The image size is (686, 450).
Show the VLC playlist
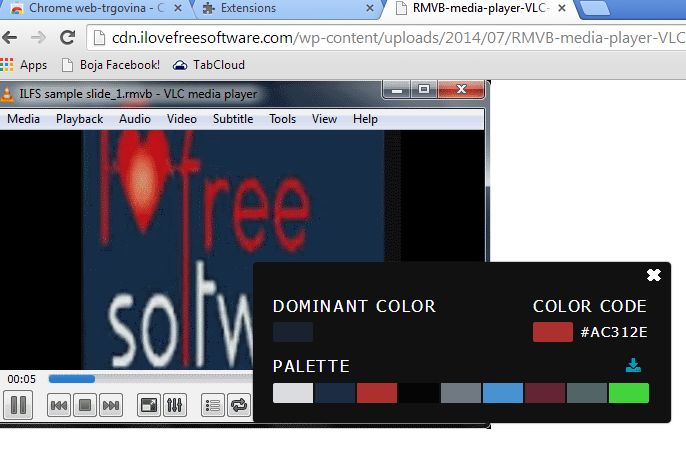213,405
